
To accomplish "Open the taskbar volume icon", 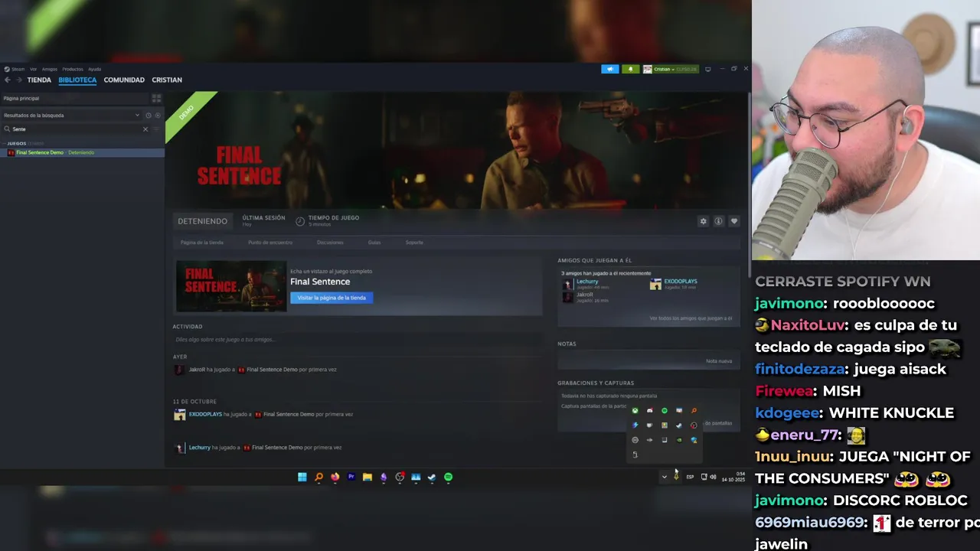I will point(713,477).
